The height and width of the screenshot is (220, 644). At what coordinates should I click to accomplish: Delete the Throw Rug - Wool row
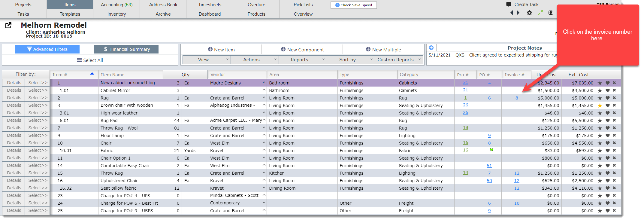click(614, 128)
